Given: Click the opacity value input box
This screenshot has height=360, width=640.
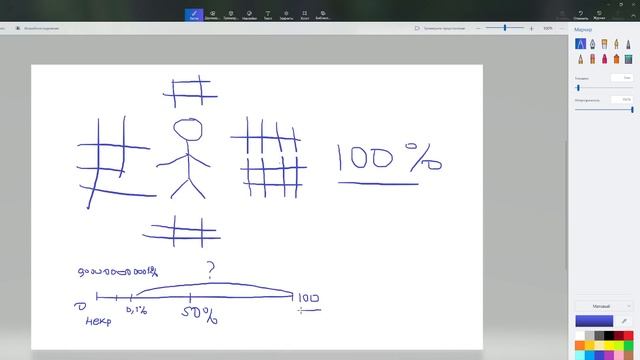Looking at the screenshot, I should 622,99.
